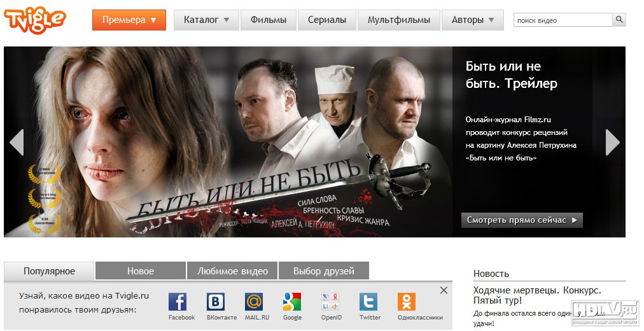The image size is (644, 331).
Task: Click the text Узнай, какое видео на Tvigle.ru
Action: [84, 296]
